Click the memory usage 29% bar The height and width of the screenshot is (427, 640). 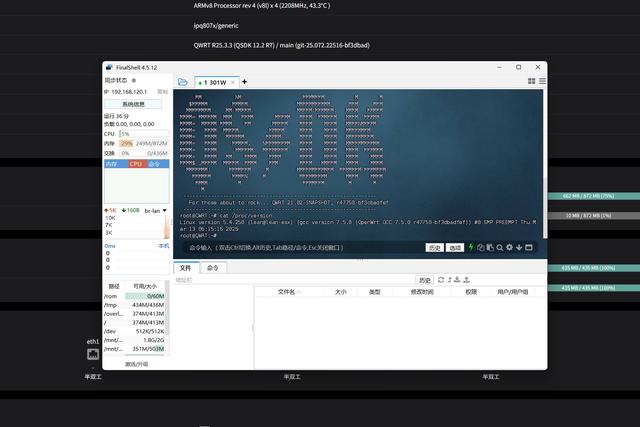[144, 143]
